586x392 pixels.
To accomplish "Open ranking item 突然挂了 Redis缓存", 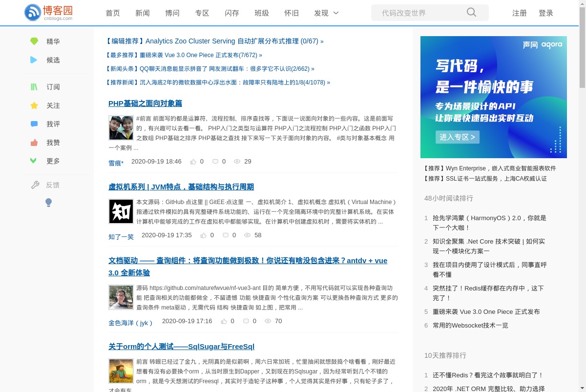I will 488,293.
